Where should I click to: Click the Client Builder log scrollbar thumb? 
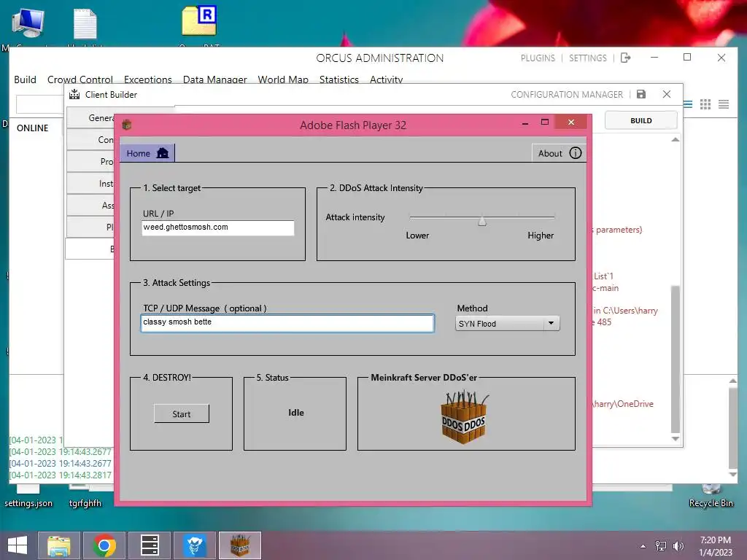tap(675, 359)
